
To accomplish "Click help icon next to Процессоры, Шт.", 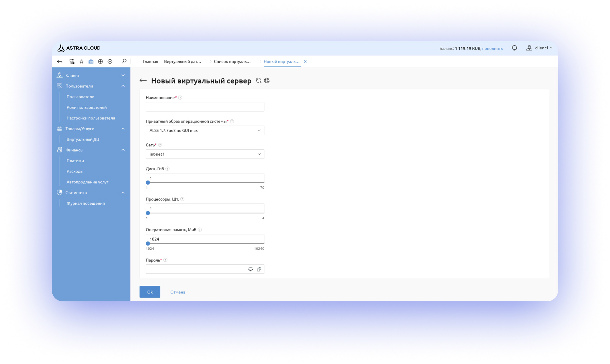I will click(182, 199).
